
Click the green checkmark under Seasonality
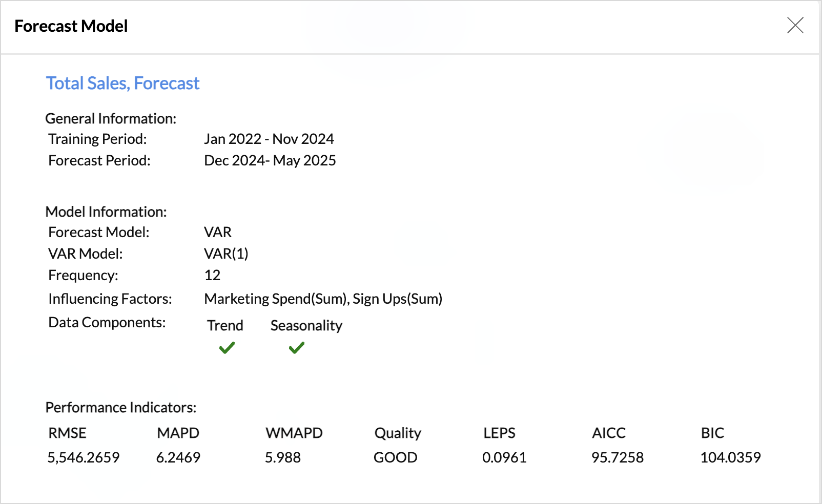(296, 348)
